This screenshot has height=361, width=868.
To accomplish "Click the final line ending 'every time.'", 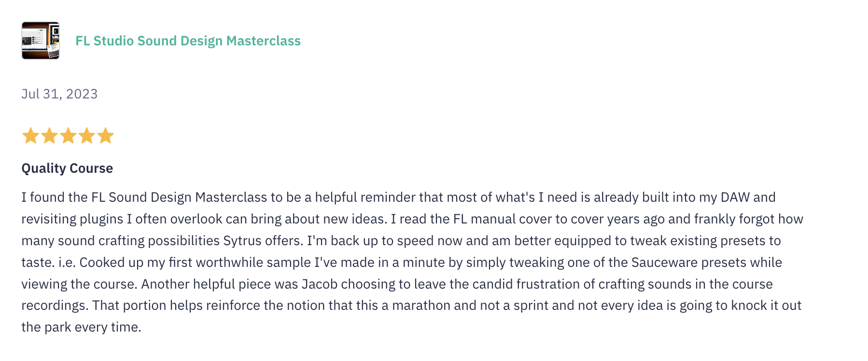I will point(81,327).
